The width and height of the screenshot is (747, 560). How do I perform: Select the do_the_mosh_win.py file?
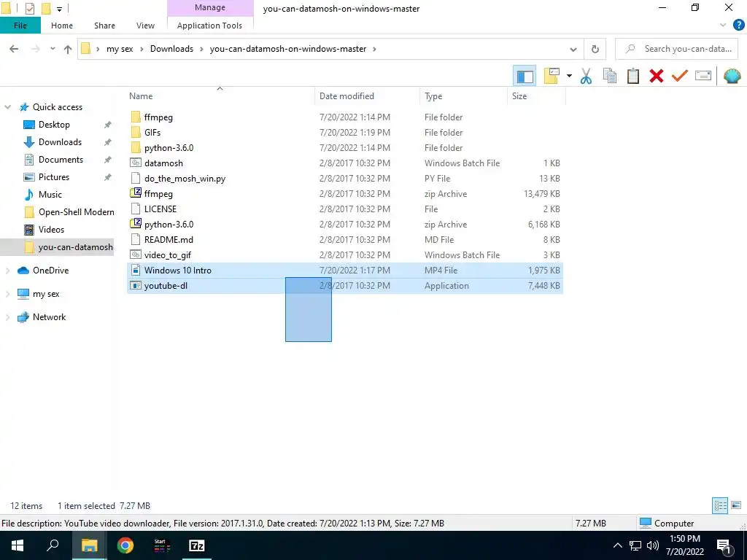[345, 179]
